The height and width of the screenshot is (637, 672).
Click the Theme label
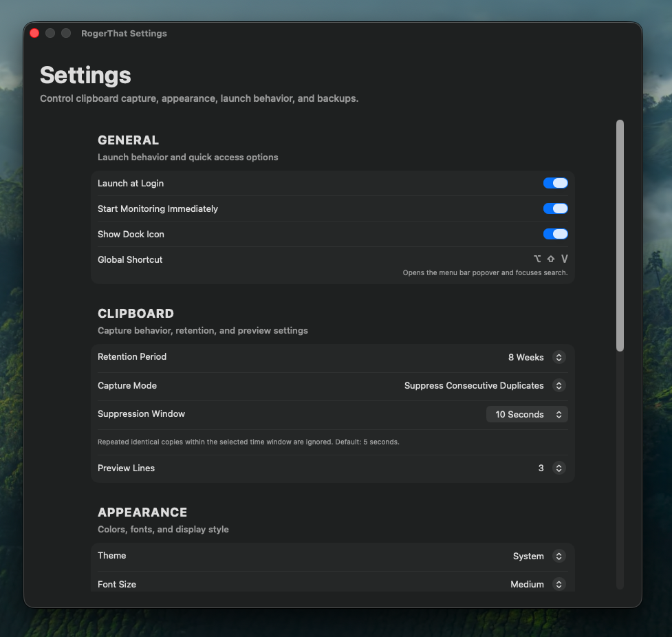112,555
